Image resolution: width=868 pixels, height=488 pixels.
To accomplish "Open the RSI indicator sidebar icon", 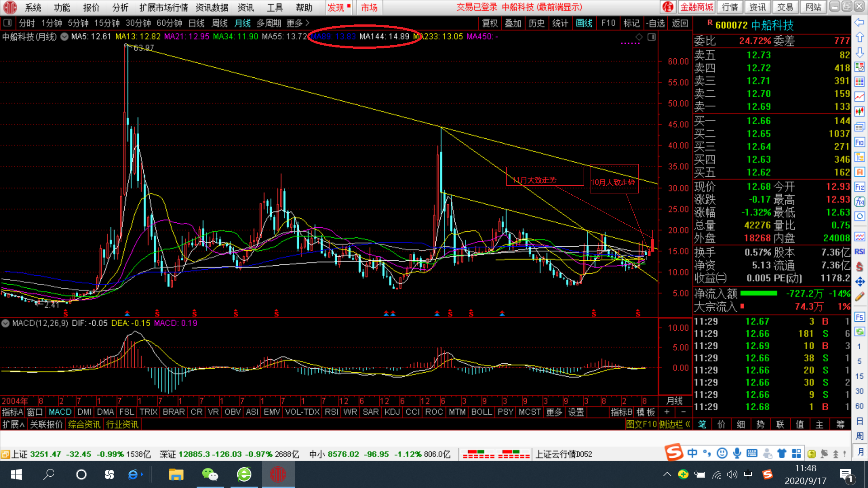I will [x=859, y=252].
